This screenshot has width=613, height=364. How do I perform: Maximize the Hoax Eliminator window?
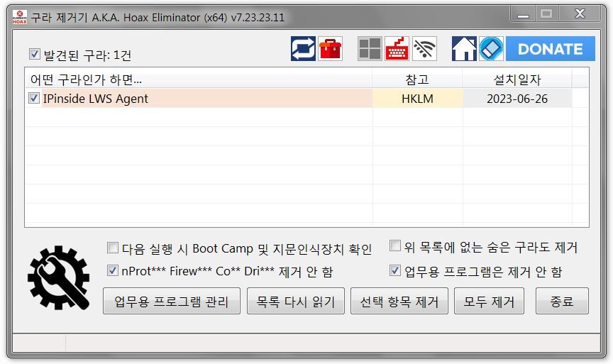click(546, 14)
